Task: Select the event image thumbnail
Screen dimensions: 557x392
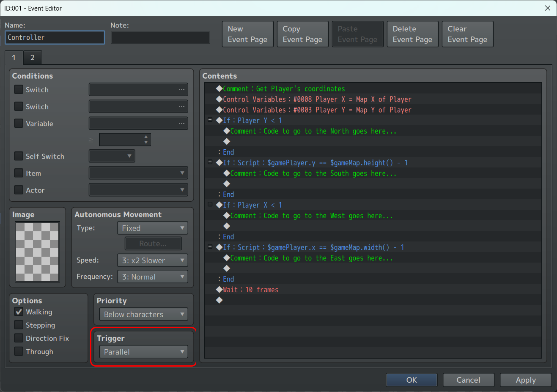Action: click(x=38, y=252)
